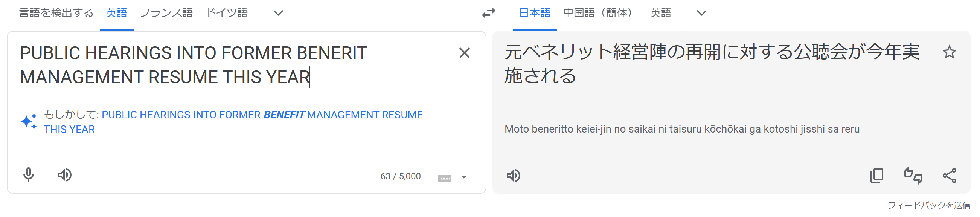This screenshot has width=980, height=217.
Task: Rate this translation with thumbs icon
Action: click(x=913, y=176)
